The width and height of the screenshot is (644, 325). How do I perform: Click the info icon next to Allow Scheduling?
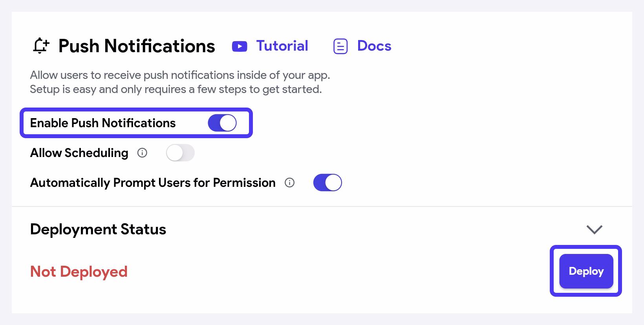click(x=142, y=153)
